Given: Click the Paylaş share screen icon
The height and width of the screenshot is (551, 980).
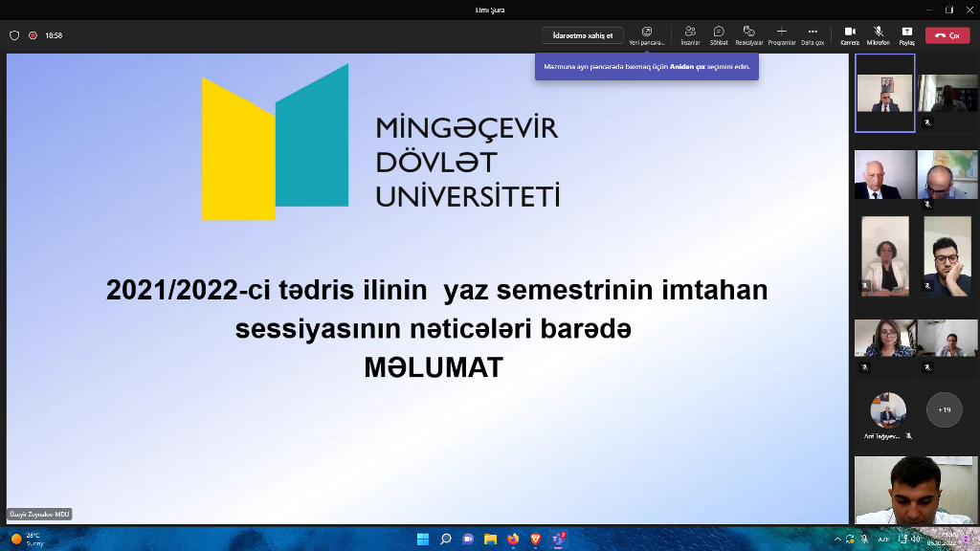Looking at the screenshot, I should [x=906, y=33].
